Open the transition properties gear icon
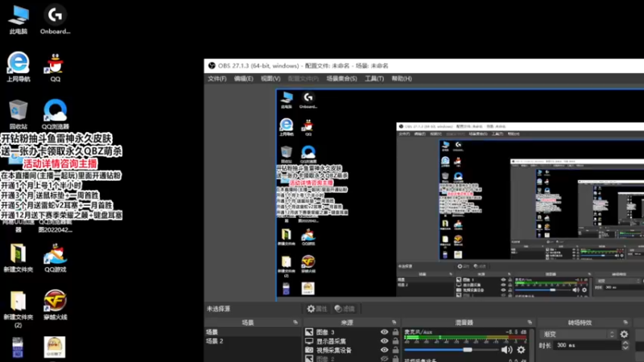644x362 pixels. [x=624, y=334]
